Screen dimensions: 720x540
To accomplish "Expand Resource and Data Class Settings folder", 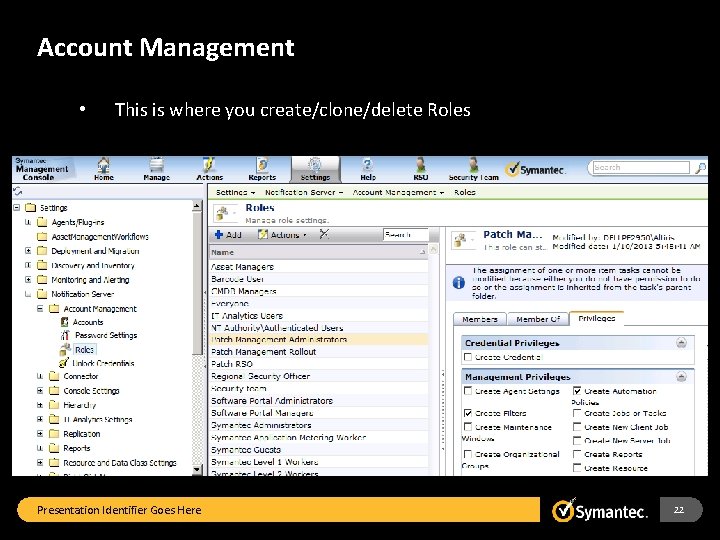I will point(40,462).
